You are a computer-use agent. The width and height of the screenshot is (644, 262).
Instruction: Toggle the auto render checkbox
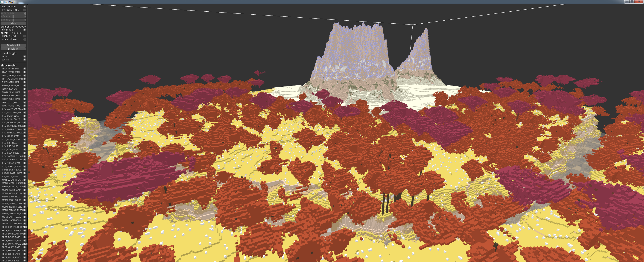[x=25, y=7]
